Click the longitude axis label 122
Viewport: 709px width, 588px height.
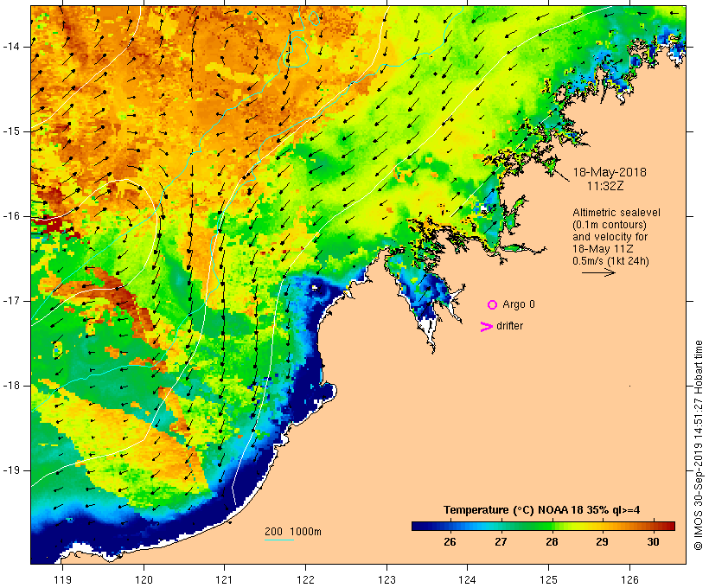click(306, 579)
